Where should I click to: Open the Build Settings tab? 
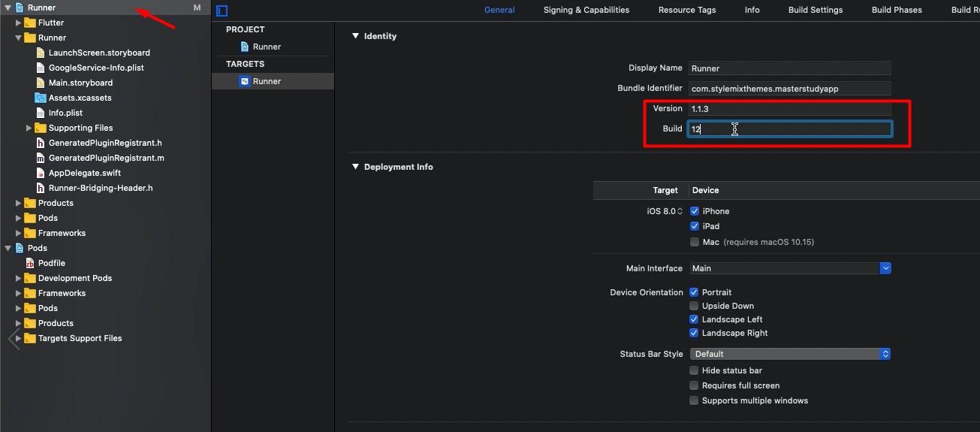(815, 10)
